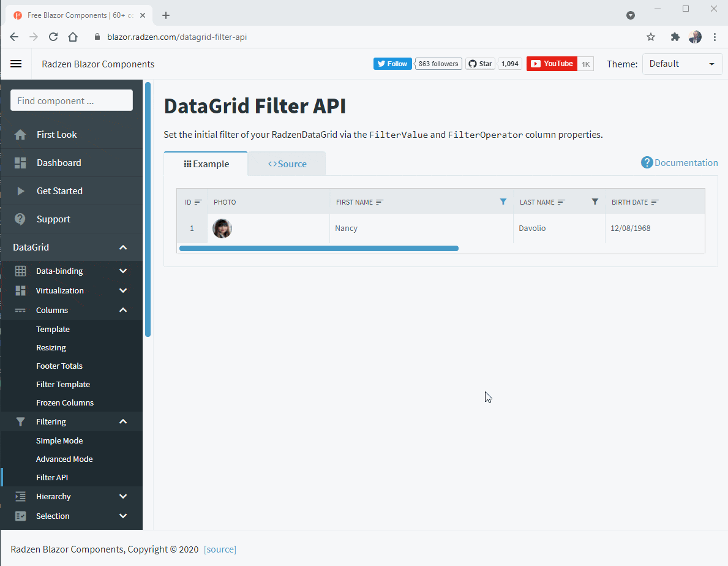Open the Chrome three-dot menu
Screen dimensions: 728x566
715,37
